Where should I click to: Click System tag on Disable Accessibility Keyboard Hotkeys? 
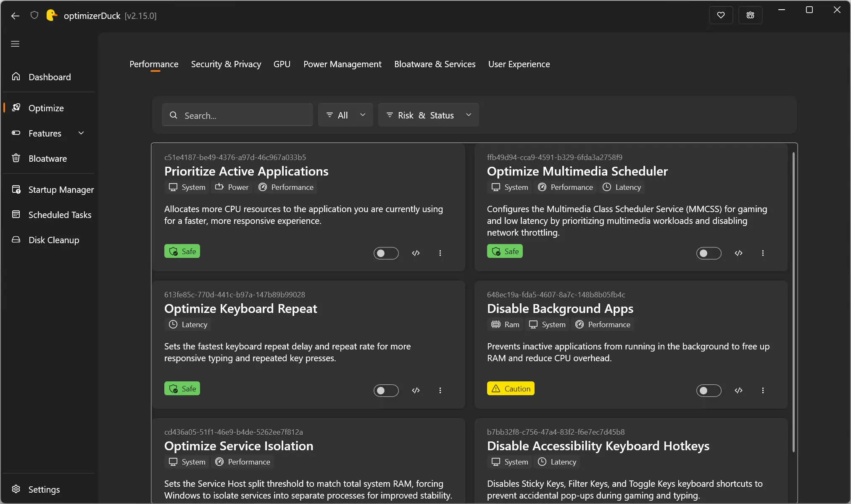pyautogui.click(x=510, y=462)
